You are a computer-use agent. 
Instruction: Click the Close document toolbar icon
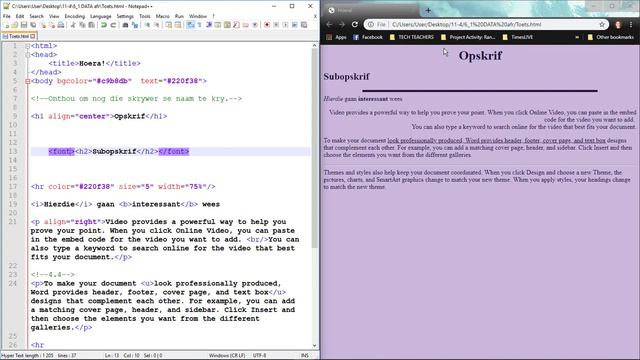point(42,25)
